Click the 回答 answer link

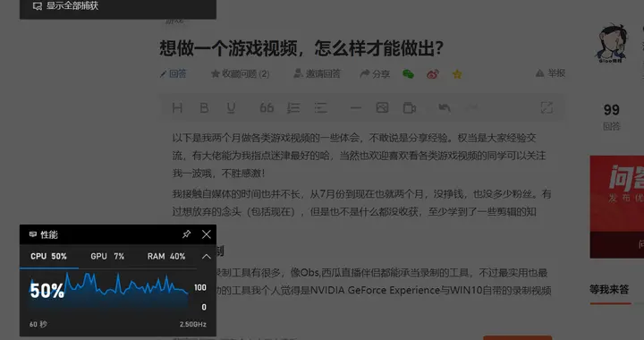pos(174,74)
